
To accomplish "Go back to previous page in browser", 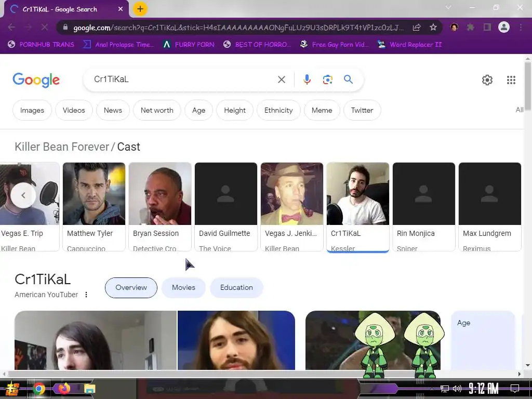I will [11, 27].
